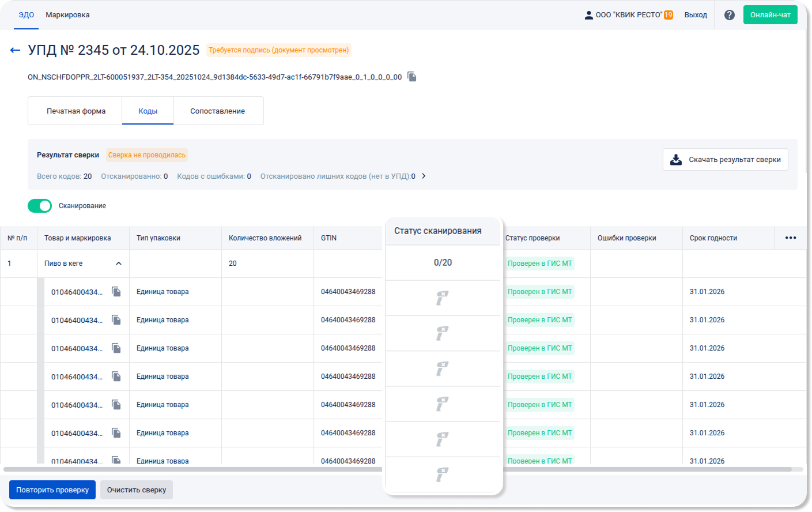The width and height of the screenshot is (812, 512).
Task: Copy the document file name
Action: coord(412,77)
